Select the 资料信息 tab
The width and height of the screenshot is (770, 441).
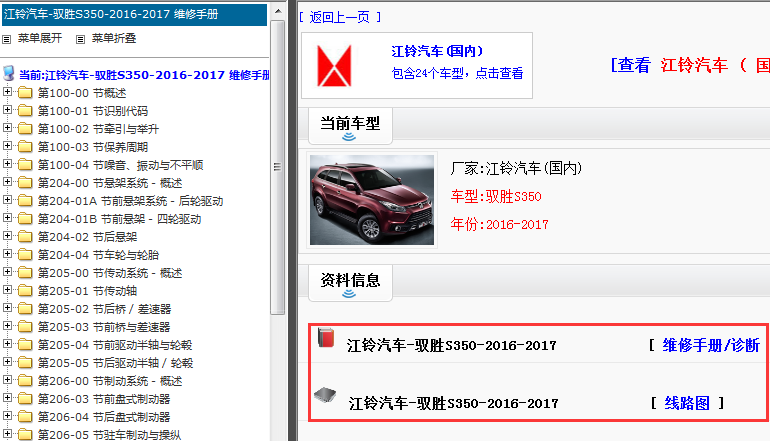(x=350, y=283)
